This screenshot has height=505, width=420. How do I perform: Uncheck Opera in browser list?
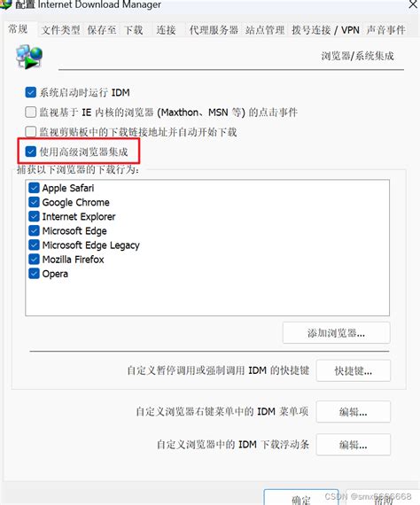click(34, 274)
